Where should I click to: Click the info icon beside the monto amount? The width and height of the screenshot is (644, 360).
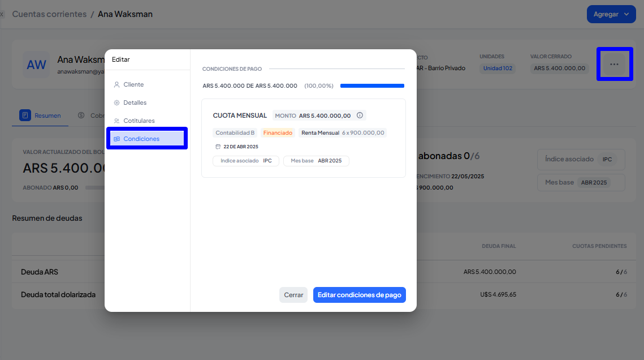(360, 115)
